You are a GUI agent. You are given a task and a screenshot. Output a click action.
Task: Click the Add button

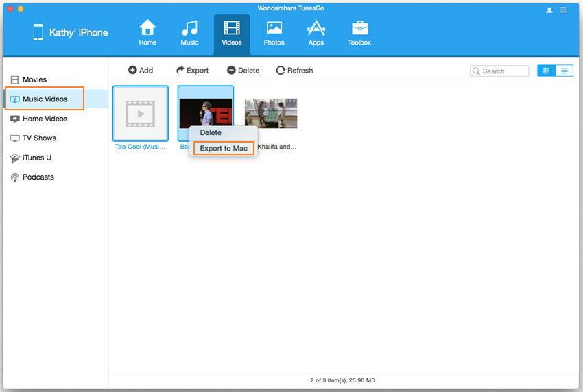click(141, 71)
